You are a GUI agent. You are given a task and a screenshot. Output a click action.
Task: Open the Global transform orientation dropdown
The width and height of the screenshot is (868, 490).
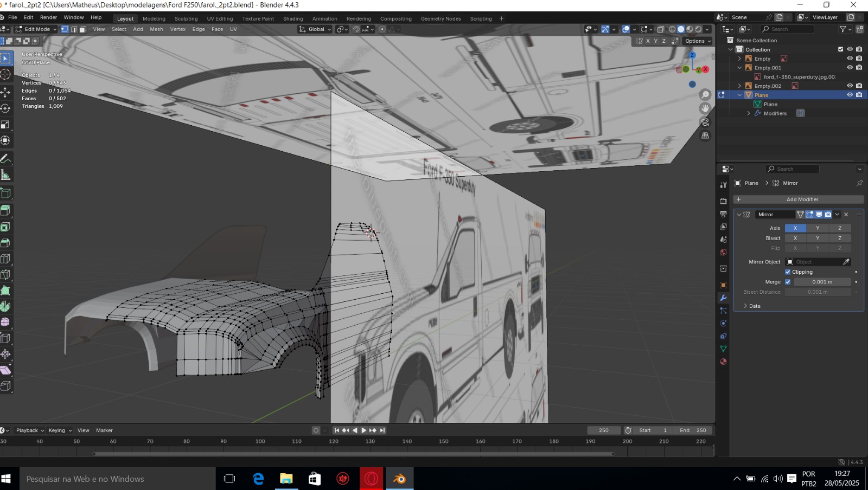(x=315, y=29)
